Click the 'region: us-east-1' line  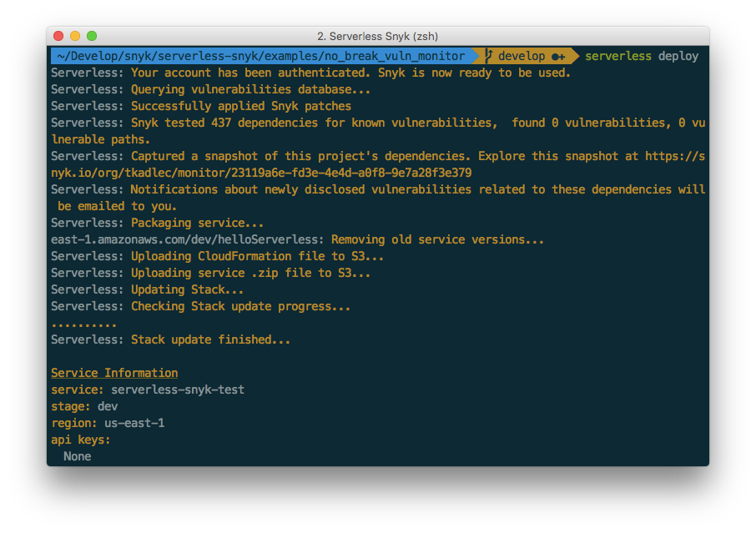(x=108, y=423)
